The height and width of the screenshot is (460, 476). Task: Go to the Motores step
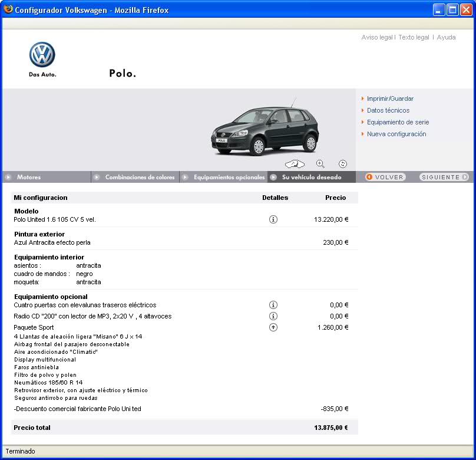coord(28,177)
